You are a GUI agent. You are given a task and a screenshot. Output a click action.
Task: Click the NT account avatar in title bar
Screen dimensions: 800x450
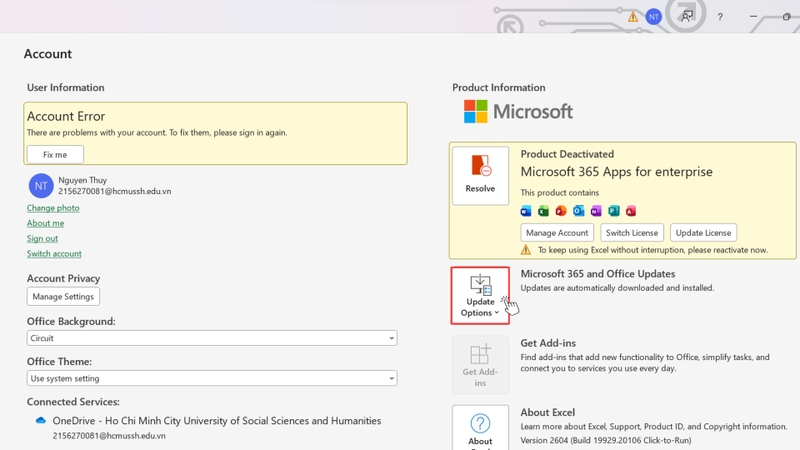point(654,17)
